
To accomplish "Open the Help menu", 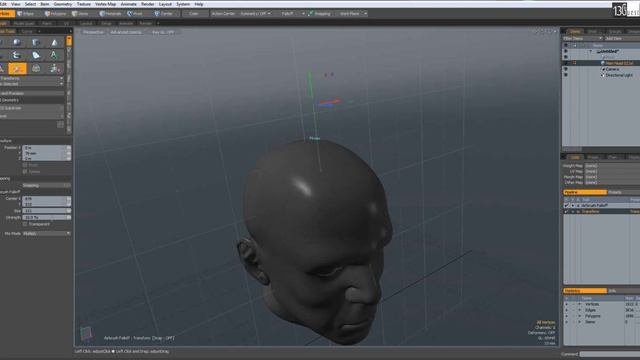I will [199, 4].
